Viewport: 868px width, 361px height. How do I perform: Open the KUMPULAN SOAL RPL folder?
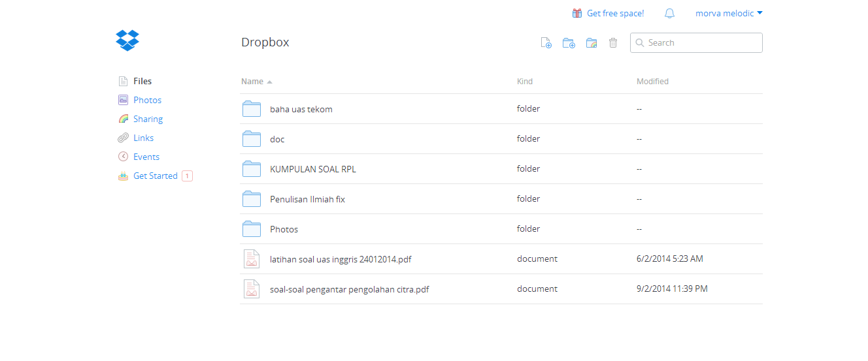point(313,169)
